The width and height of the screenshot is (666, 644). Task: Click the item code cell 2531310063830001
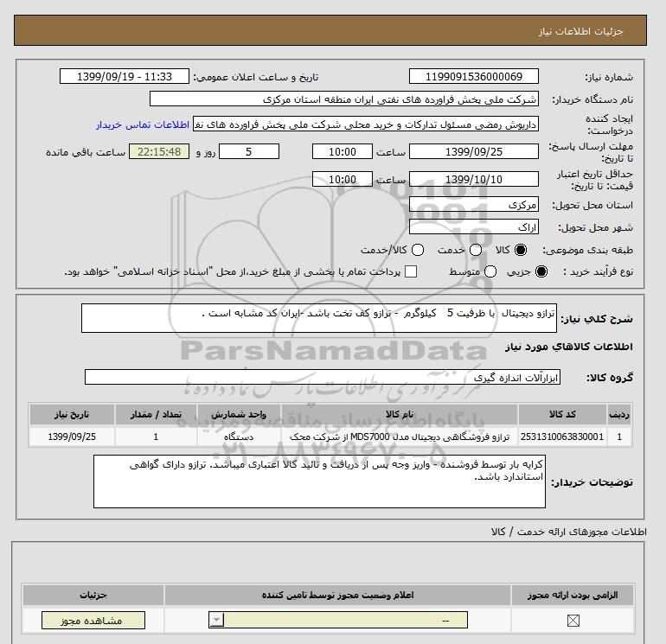pos(562,437)
